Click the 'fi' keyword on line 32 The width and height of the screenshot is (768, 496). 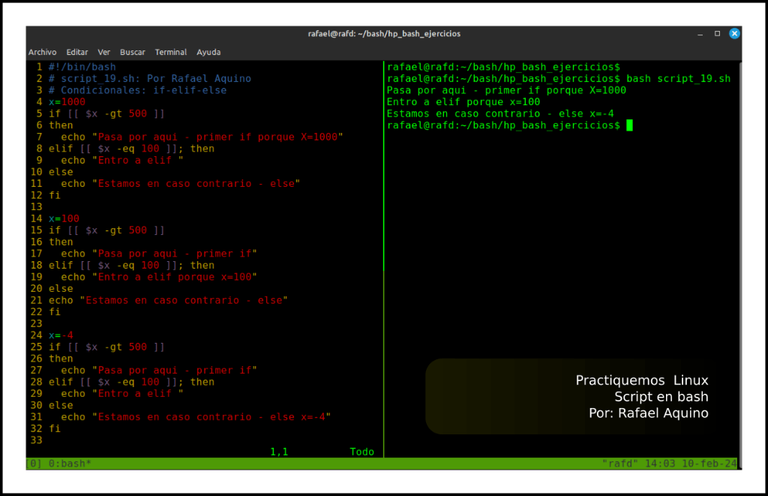click(x=54, y=428)
